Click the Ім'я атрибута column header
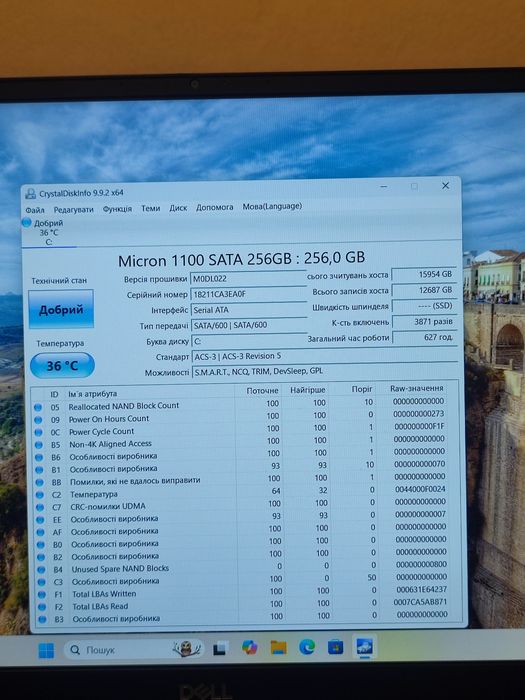 (93, 394)
